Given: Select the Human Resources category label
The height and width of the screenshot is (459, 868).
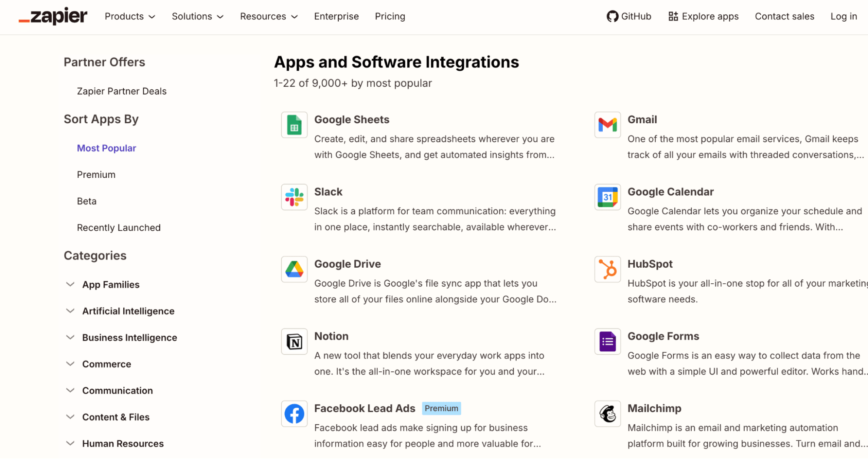Looking at the screenshot, I should point(123,443).
